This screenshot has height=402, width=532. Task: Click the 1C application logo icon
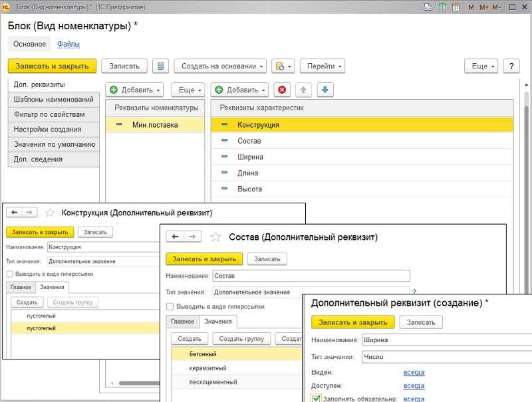(6, 7)
